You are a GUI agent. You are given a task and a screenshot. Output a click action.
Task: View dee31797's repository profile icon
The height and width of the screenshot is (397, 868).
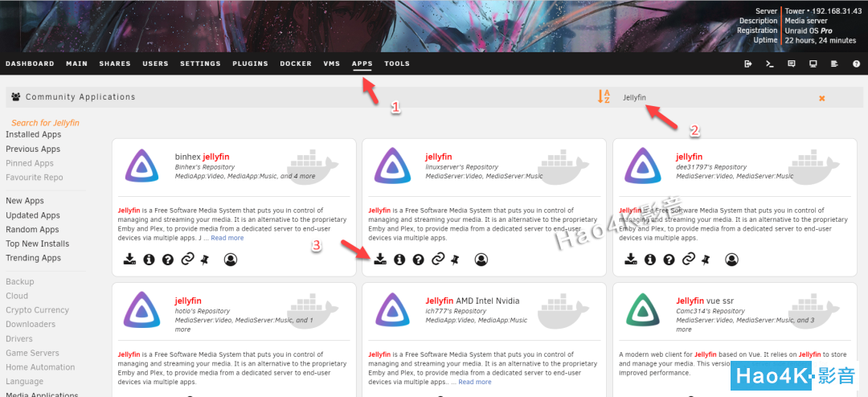click(x=732, y=259)
